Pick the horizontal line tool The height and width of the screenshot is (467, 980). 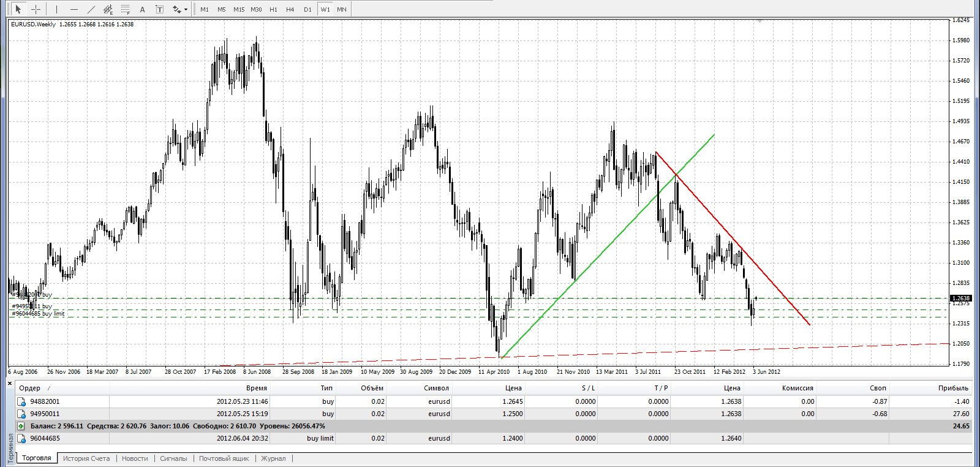click(74, 9)
